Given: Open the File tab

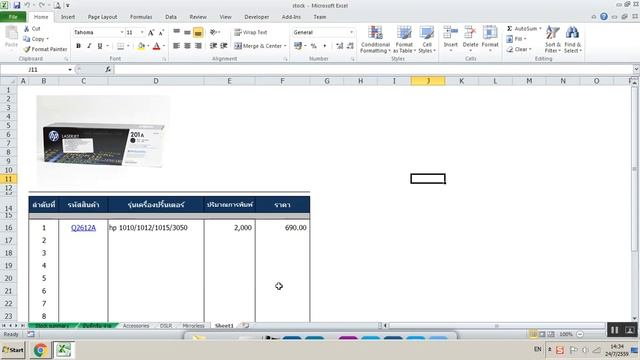Looking at the screenshot, I should point(13,17).
